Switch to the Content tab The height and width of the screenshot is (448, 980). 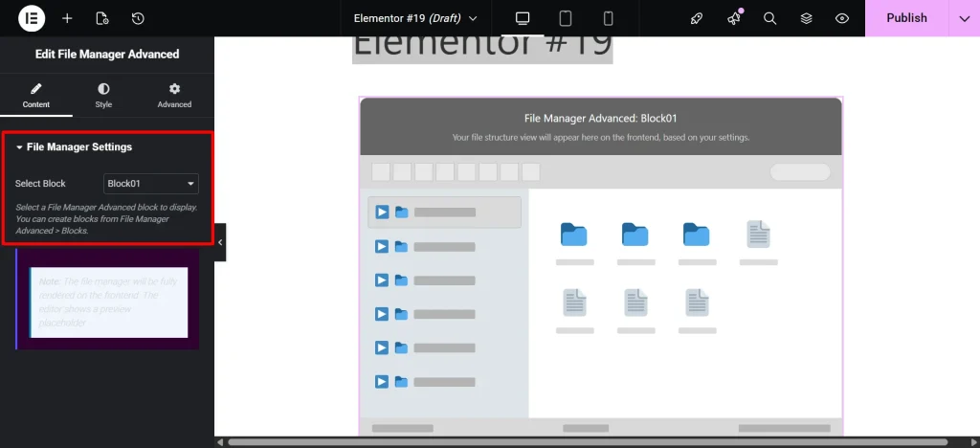click(x=36, y=96)
